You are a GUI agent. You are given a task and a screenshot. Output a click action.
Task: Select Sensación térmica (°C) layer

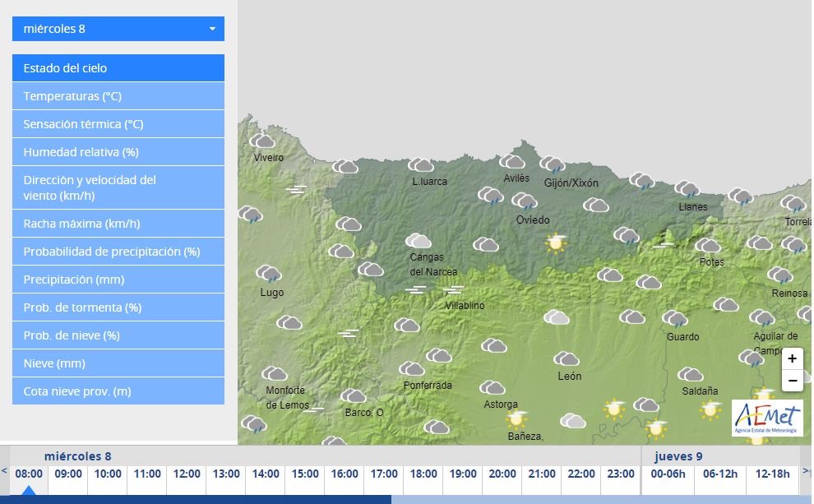click(x=118, y=124)
